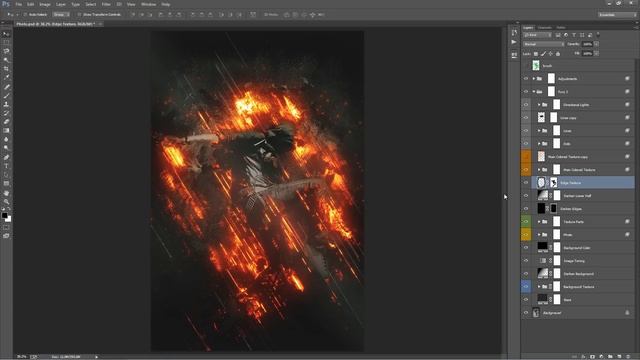Toggle the Auto-Select checkbox

[25, 15]
